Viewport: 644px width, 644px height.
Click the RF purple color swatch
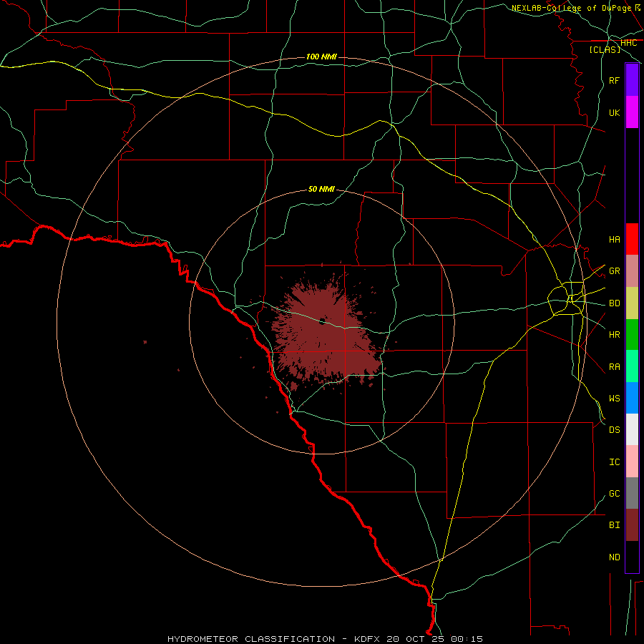click(x=632, y=80)
